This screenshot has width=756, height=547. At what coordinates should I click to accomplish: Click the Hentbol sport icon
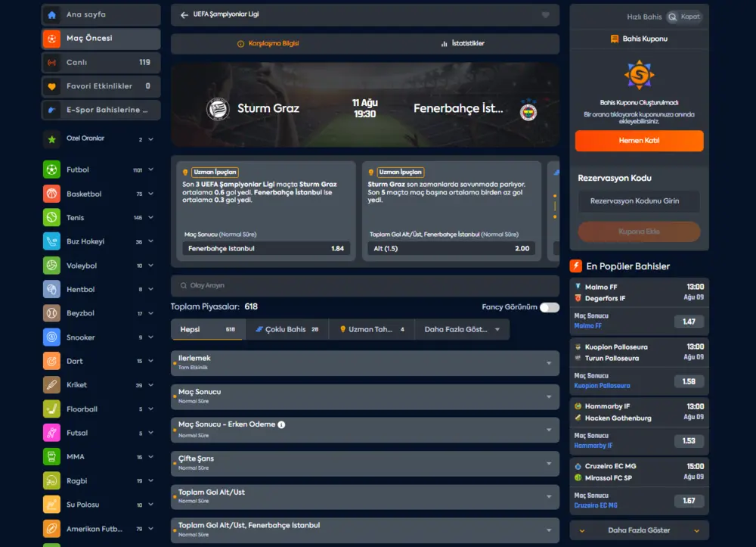point(51,290)
